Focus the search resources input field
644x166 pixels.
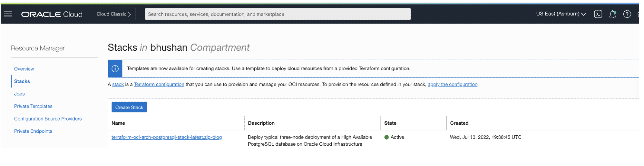click(x=278, y=14)
